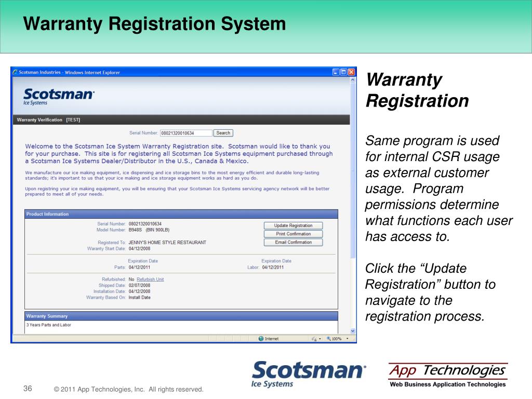Click the Warranty Verification [TEST] header bar
Viewport: 532px width, 399px height.
(x=181, y=120)
